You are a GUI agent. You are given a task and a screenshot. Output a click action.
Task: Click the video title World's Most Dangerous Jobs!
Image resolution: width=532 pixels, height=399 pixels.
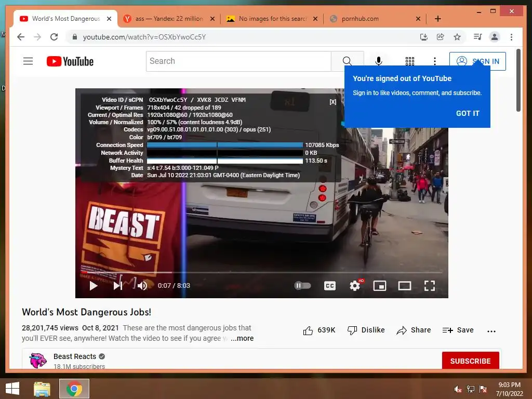(x=87, y=312)
